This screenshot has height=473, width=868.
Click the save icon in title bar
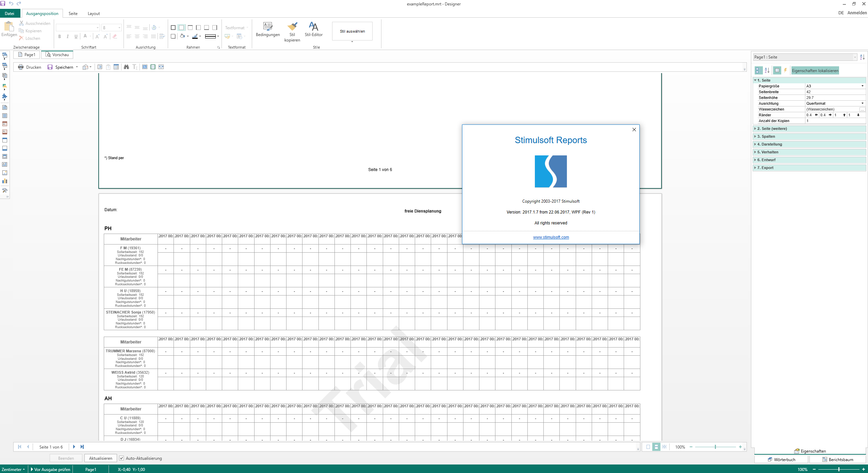pyautogui.click(x=3, y=3)
